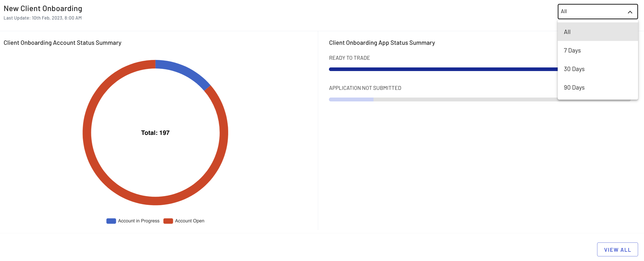Image resolution: width=644 pixels, height=261 pixels.
Task: Select 90 Days time range
Action: coord(598,88)
